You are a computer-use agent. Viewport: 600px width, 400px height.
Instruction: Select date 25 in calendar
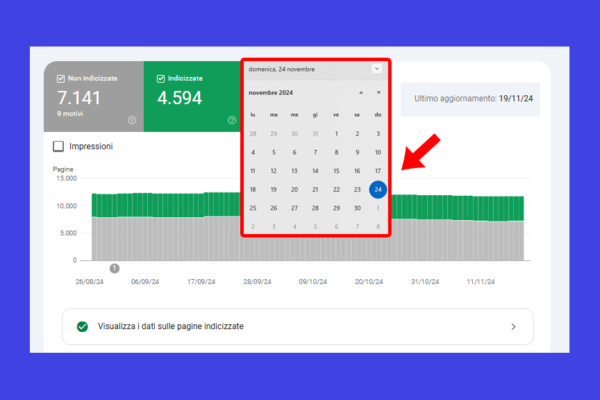(x=253, y=208)
